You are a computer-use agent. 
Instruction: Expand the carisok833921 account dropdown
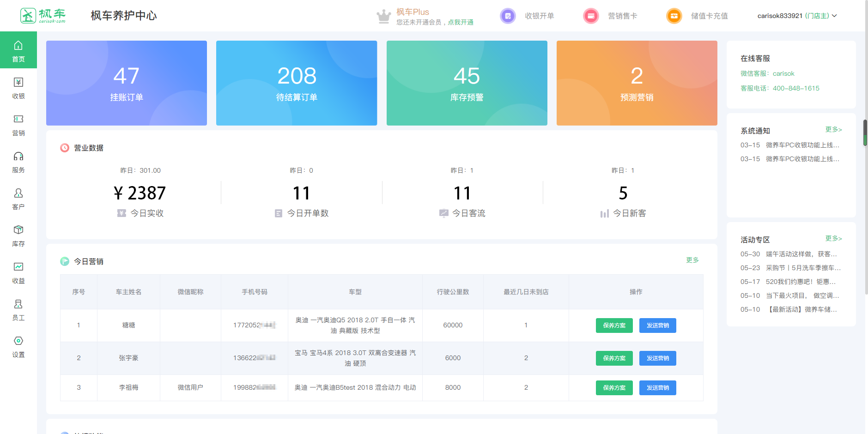[x=797, y=16]
